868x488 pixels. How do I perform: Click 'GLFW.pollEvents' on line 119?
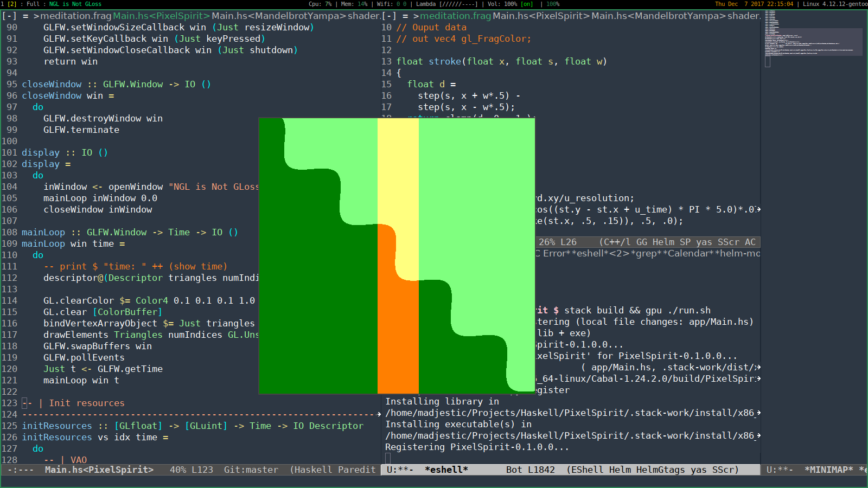pos(84,357)
